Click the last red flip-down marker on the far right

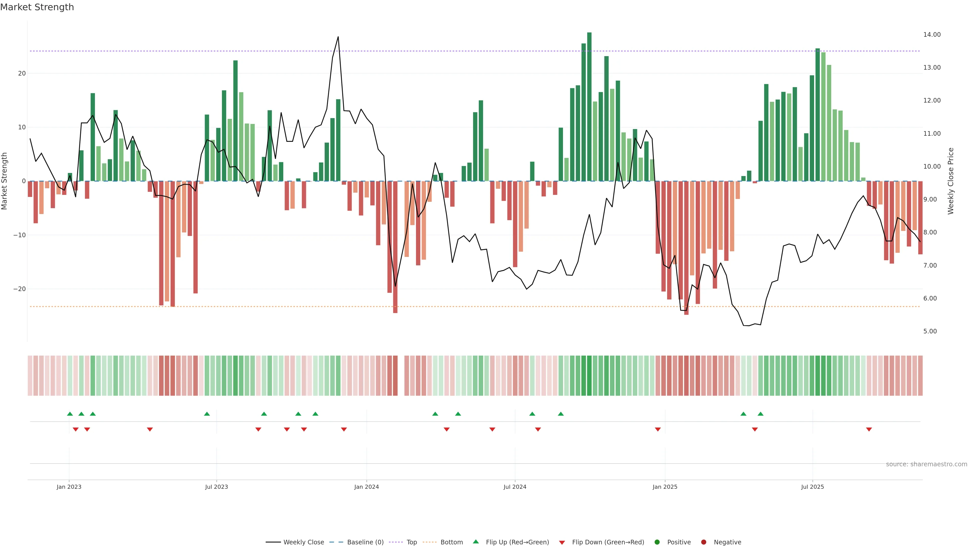click(x=869, y=429)
